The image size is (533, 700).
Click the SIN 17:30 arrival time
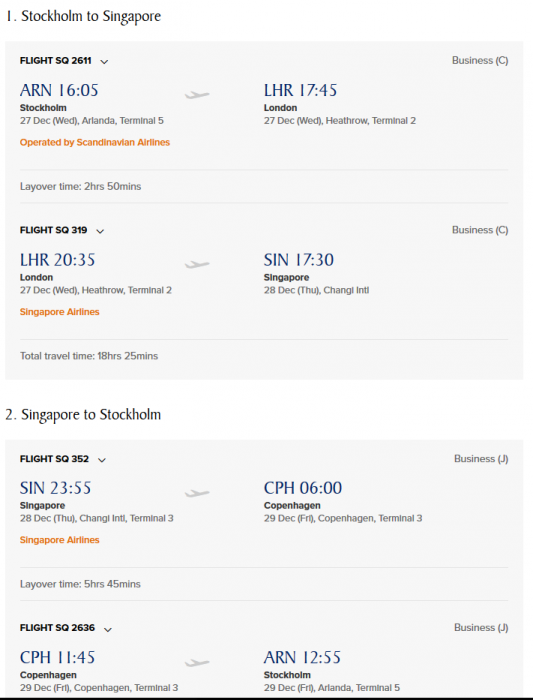pyautogui.click(x=299, y=260)
